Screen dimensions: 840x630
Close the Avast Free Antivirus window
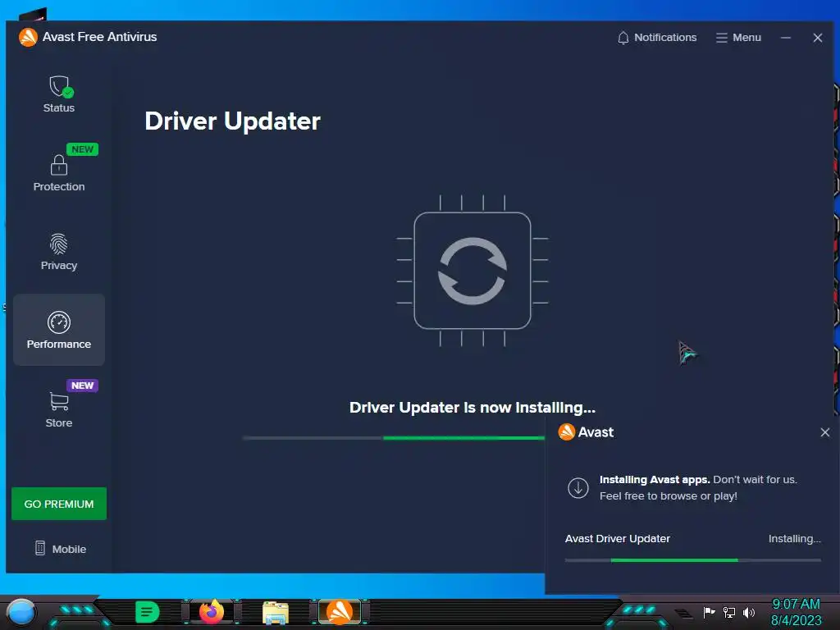[x=818, y=38]
